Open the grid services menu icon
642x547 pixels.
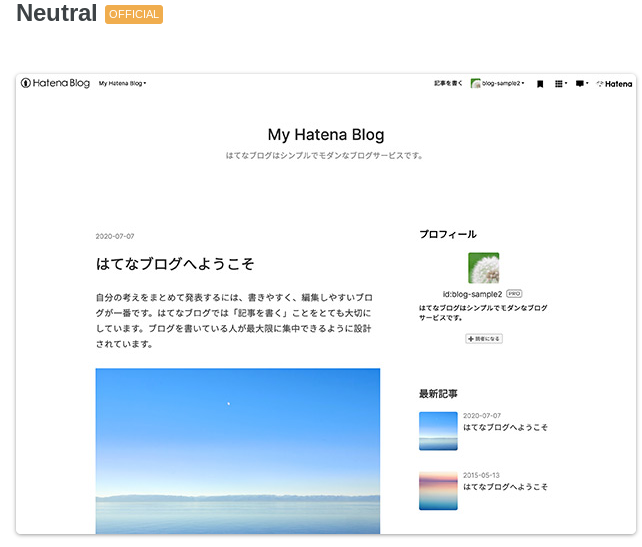[561, 84]
